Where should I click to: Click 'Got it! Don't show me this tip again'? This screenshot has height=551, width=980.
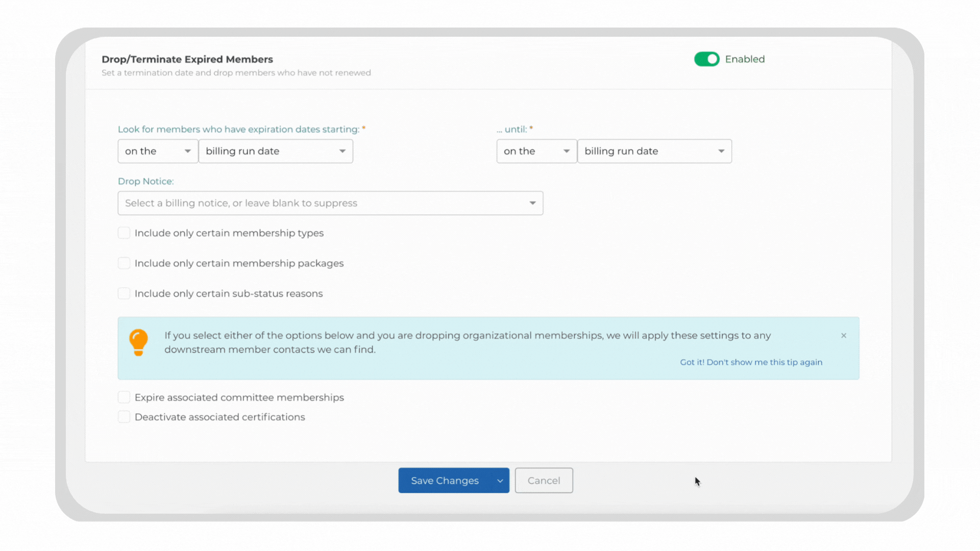pos(751,362)
